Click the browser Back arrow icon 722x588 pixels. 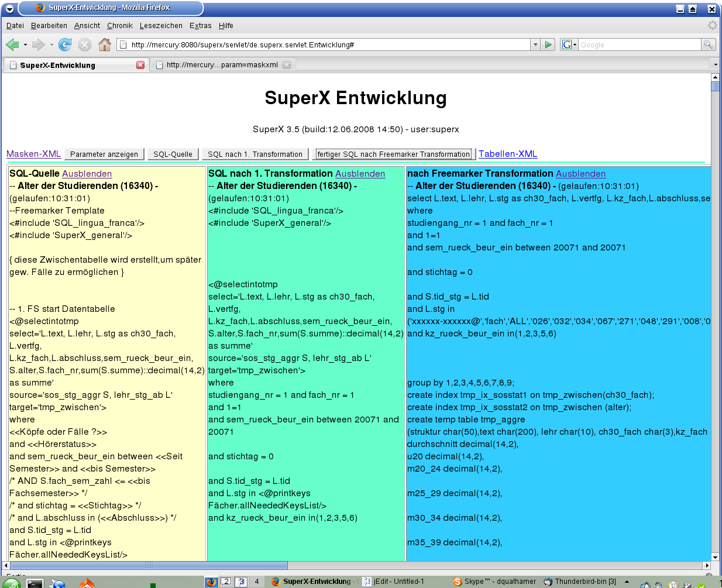pyautogui.click(x=12, y=44)
